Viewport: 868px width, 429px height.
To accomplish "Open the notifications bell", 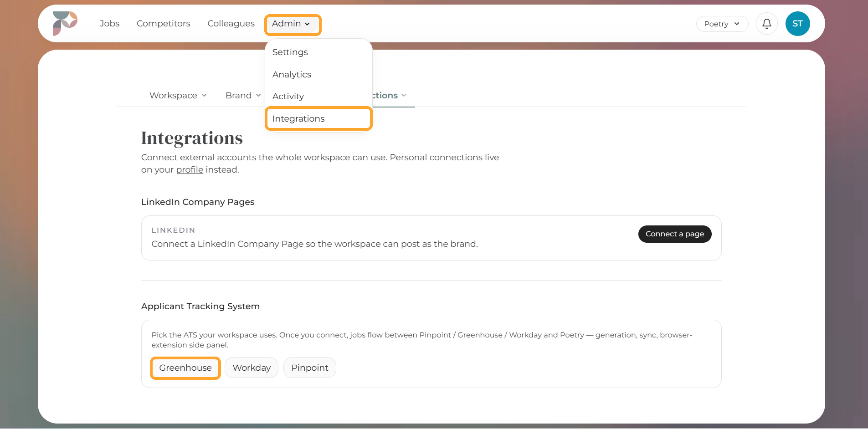I will pyautogui.click(x=767, y=24).
